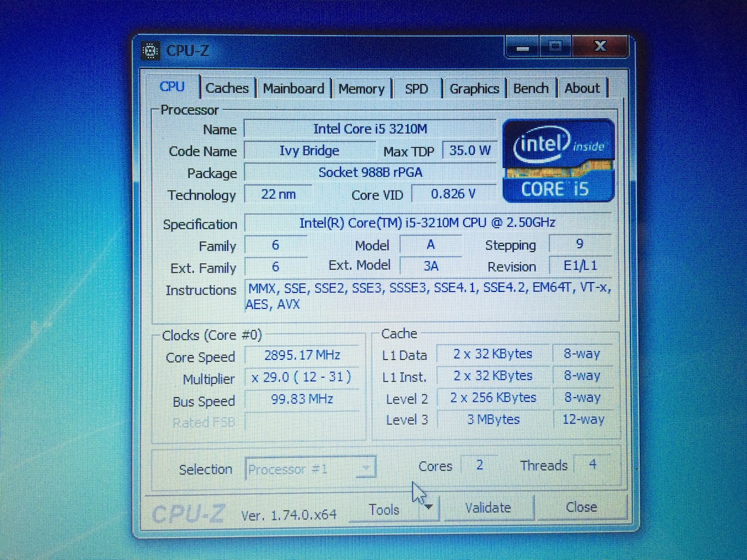Click the Level 3 size '3 MBytes'
The image size is (747, 560).
pyautogui.click(x=493, y=419)
